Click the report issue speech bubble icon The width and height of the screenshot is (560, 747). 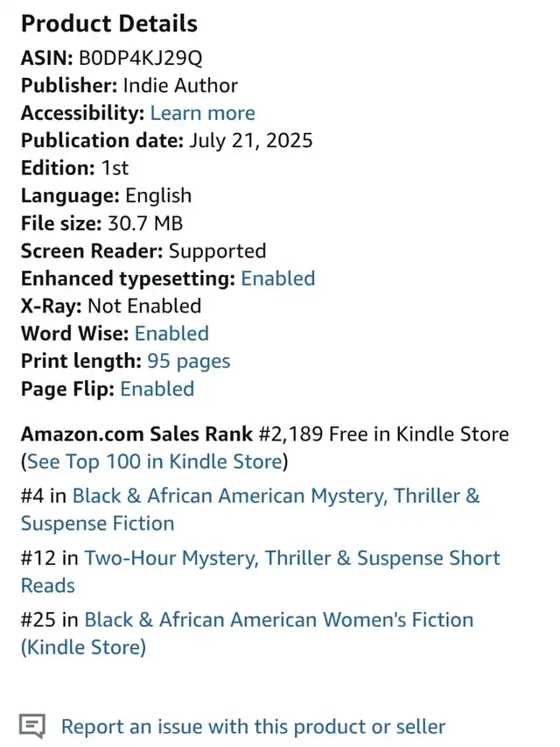pos(32,727)
